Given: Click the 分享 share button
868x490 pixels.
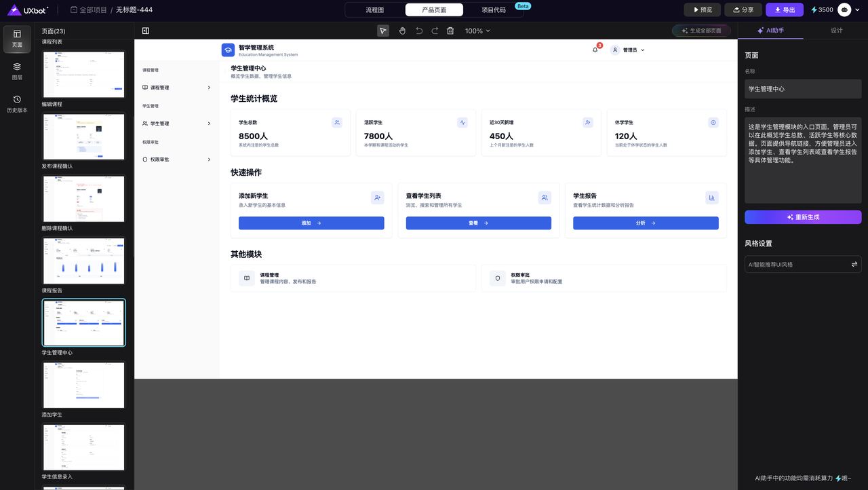Looking at the screenshot, I should pos(743,10).
